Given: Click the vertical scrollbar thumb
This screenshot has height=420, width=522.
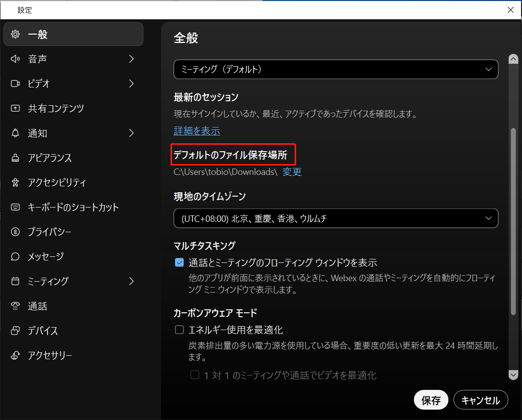Looking at the screenshot, I should (x=513, y=221).
